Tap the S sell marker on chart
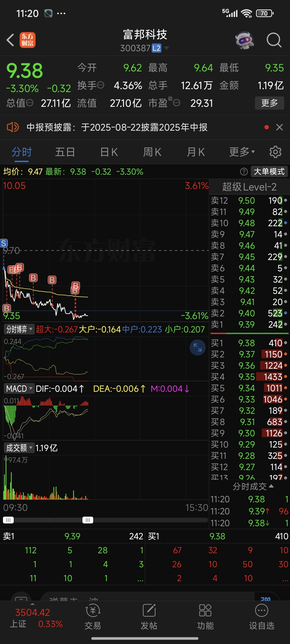Screen dimensions: 290x644 (x=4, y=243)
